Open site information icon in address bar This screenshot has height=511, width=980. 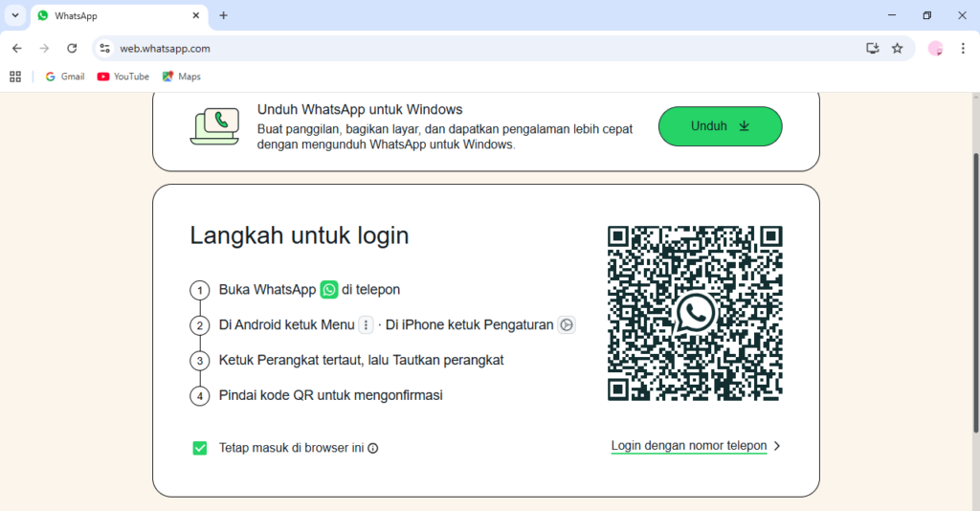pos(105,48)
